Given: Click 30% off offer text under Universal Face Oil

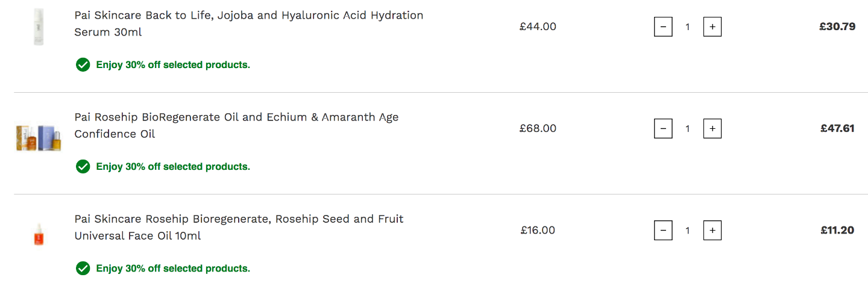Looking at the screenshot, I should [x=173, y=268].
